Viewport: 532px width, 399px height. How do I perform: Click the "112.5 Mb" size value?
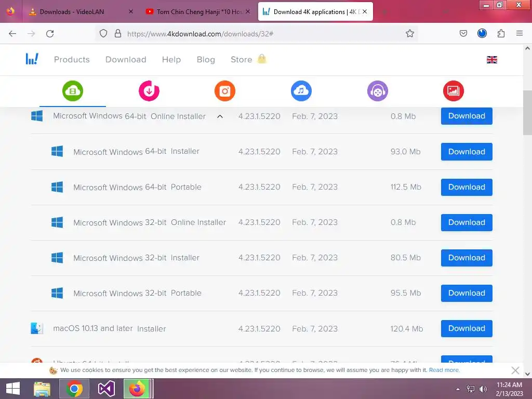(406, 187)
